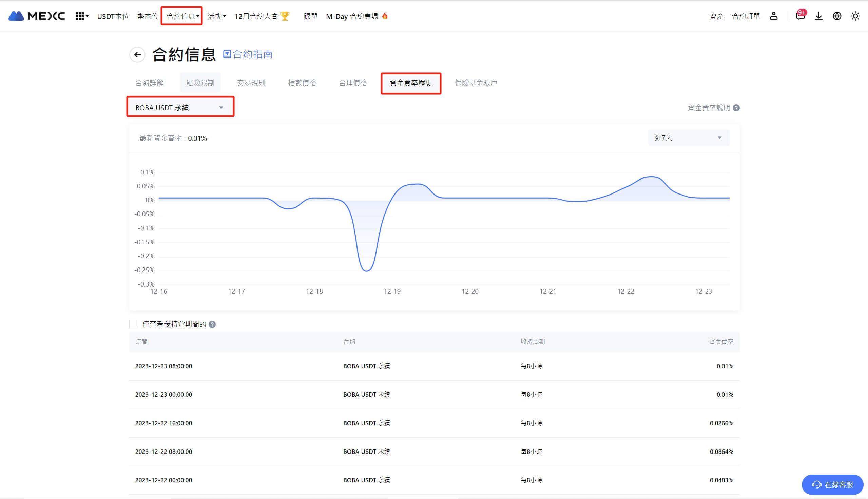
Task: Open the 合約指南 guide link
Action: coord(248,55)
